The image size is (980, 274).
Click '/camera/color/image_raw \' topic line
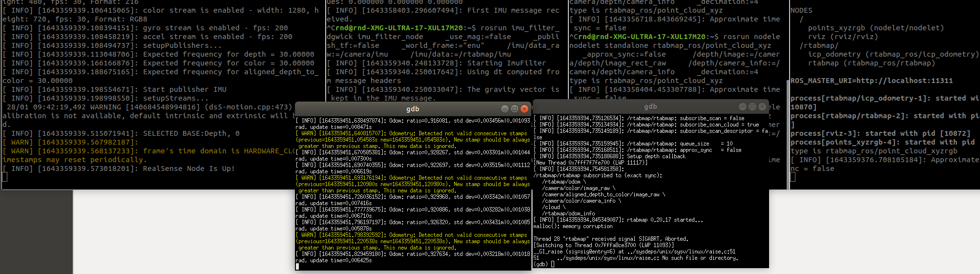(x=579, y=188)
